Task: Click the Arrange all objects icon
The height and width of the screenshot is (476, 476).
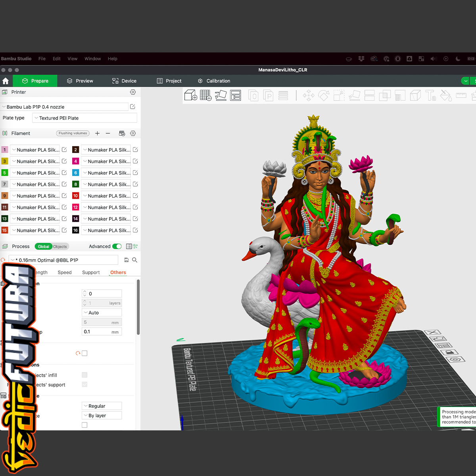Action: click(236, 95)
